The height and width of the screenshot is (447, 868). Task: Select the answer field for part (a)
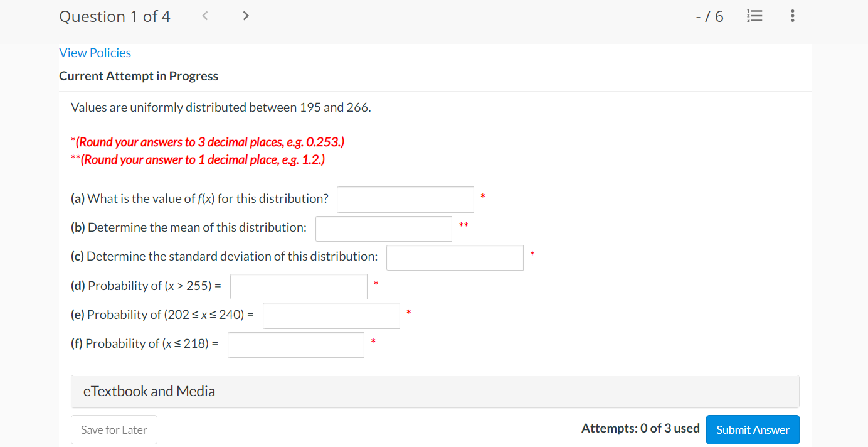tap(405, 199)
